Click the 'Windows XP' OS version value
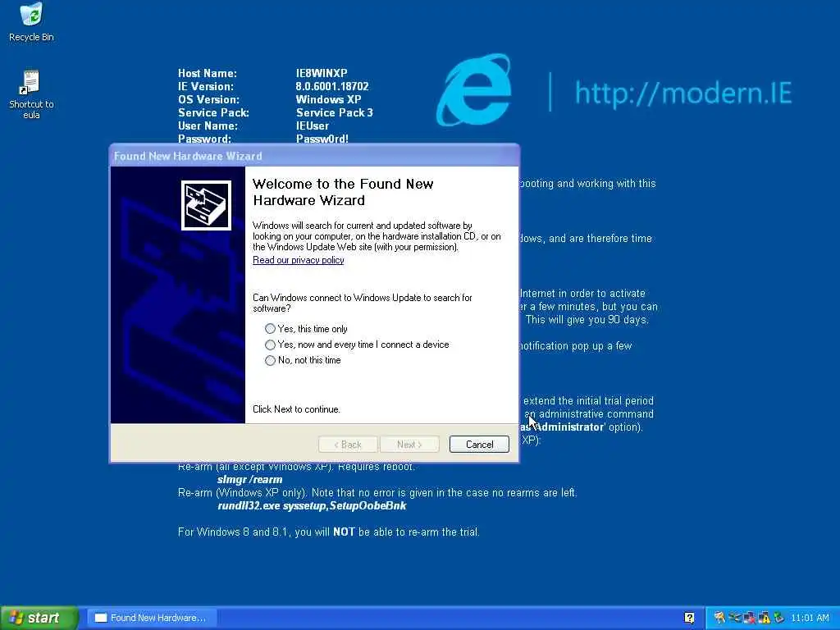 click(x=328, y=99)
